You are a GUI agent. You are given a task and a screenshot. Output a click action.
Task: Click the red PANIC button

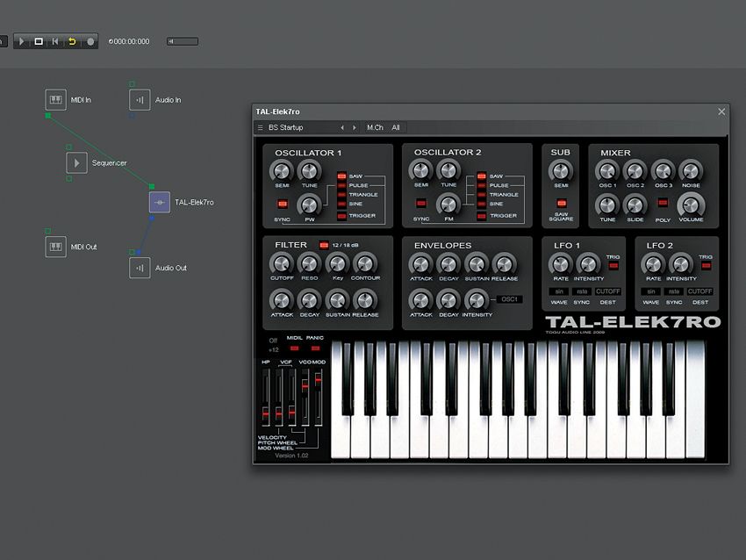315,348
